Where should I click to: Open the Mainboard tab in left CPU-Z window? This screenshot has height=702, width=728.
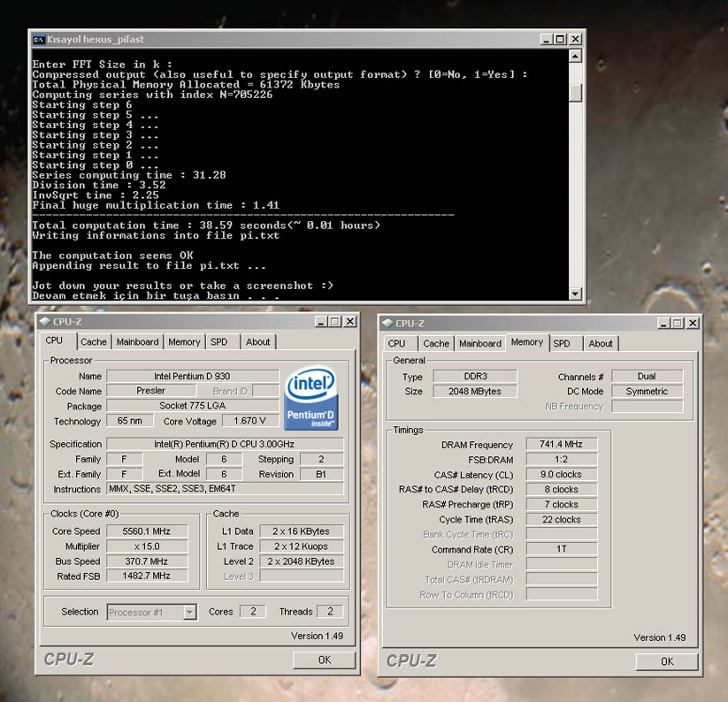137,342
